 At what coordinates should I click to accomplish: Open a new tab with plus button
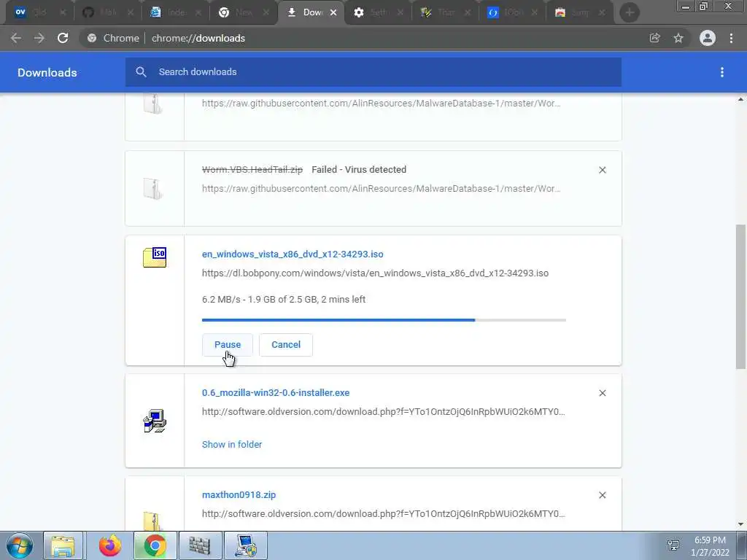630,12
